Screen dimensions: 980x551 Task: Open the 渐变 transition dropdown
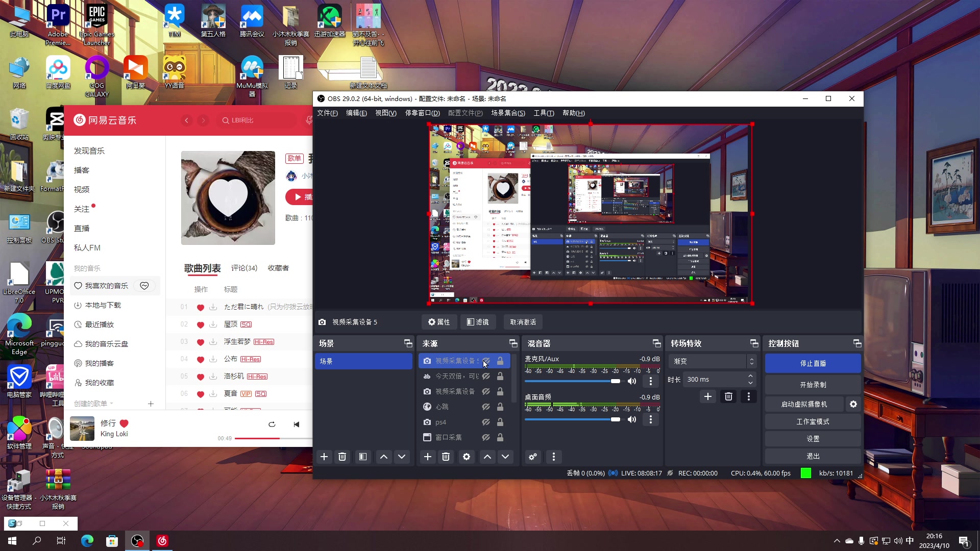(713, 361)
